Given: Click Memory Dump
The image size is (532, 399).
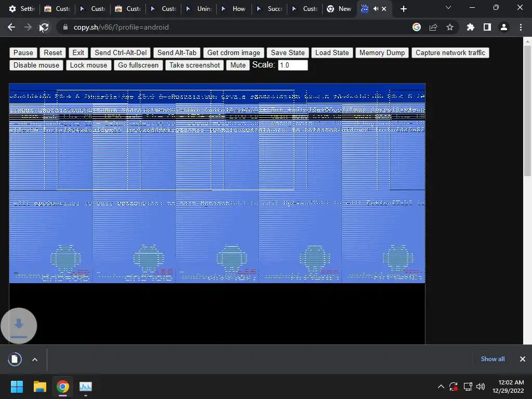Looking at the screenshot, I should tap(382, 52).
